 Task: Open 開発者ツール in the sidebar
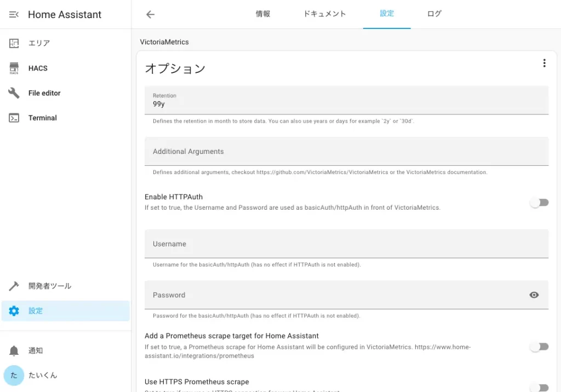point(66,286)
